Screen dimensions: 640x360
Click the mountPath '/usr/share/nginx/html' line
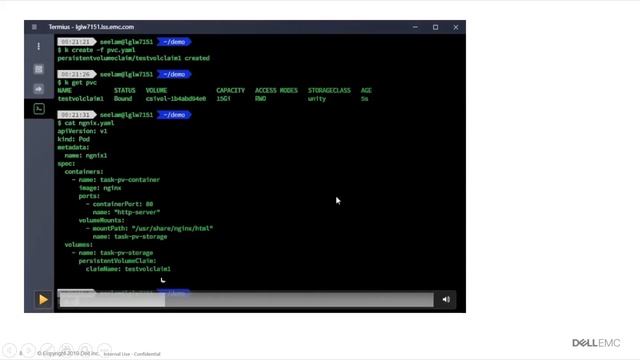click(153, 229)
